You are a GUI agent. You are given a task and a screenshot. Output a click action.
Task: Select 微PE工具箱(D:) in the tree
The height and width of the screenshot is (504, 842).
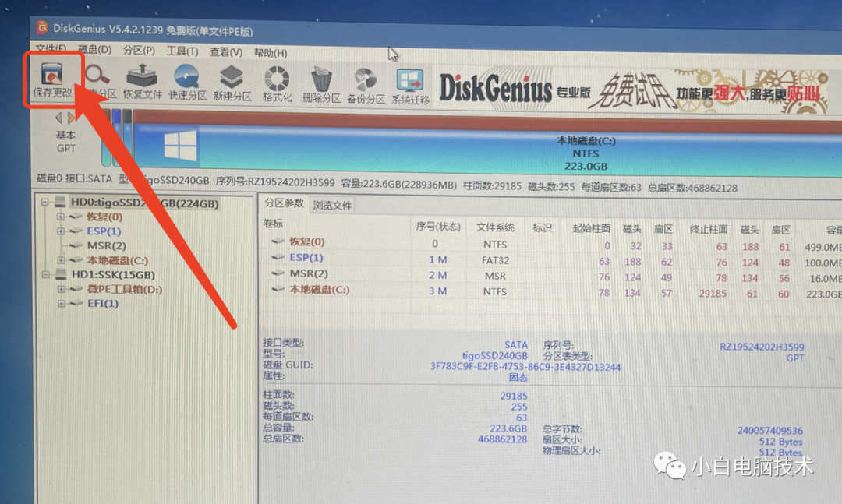coord(125,289)
